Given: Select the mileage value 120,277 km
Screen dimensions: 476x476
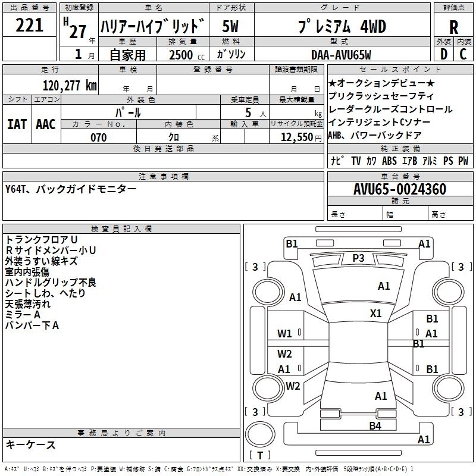Looking at the screenshot, I should [70, 86].
